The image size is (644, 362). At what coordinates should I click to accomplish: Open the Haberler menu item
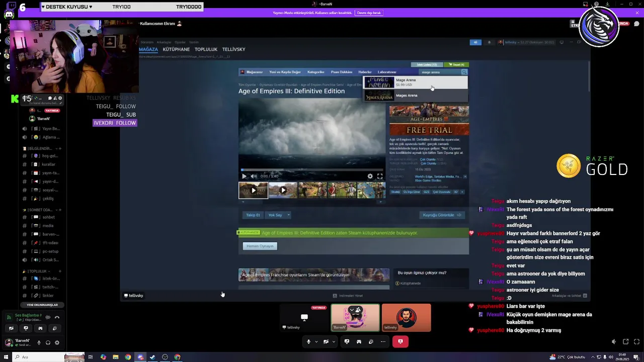(x=365, y=72)
